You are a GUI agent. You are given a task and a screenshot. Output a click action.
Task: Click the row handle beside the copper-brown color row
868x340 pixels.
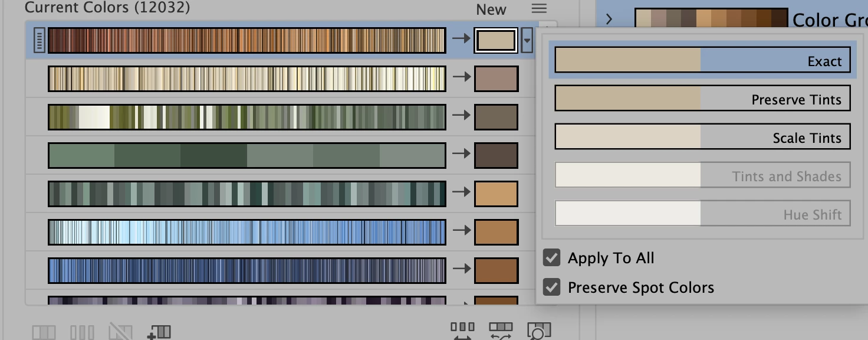click(39, 41)
